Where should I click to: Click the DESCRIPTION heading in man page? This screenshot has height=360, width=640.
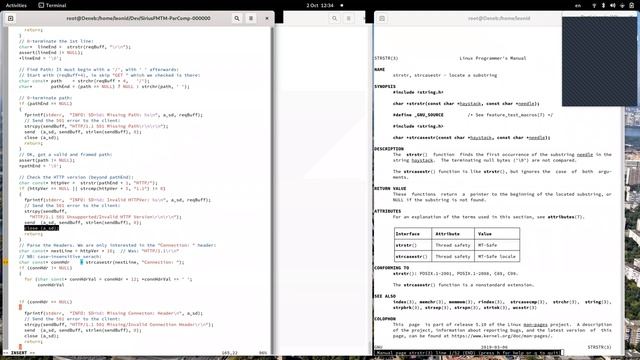pyautogui.click(x=389, y=149)
